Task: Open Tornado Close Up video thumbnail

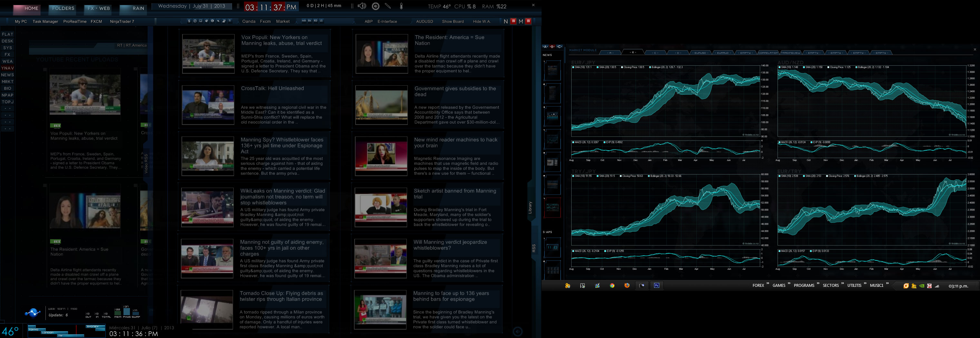Action: [x=207, y=310]
